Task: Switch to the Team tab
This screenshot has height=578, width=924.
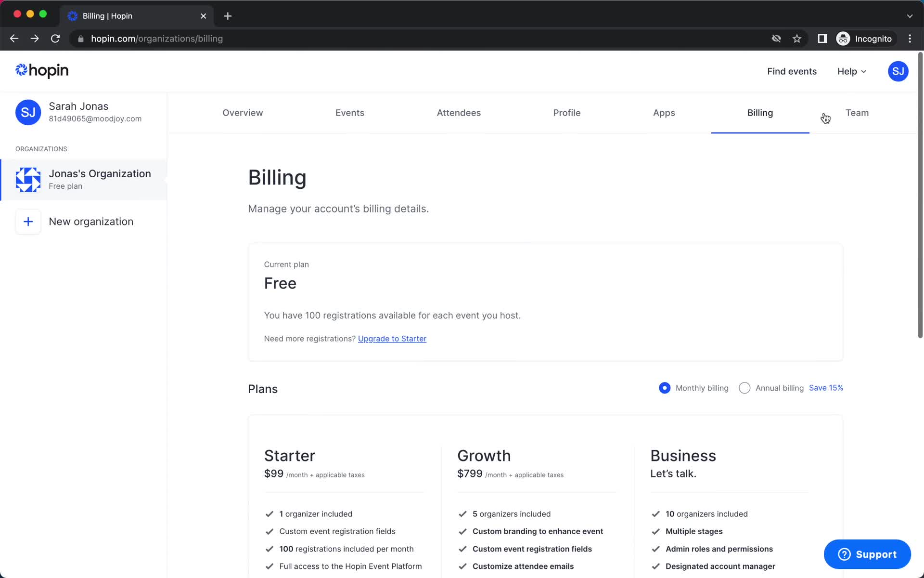Action: (x=857, y=113)
